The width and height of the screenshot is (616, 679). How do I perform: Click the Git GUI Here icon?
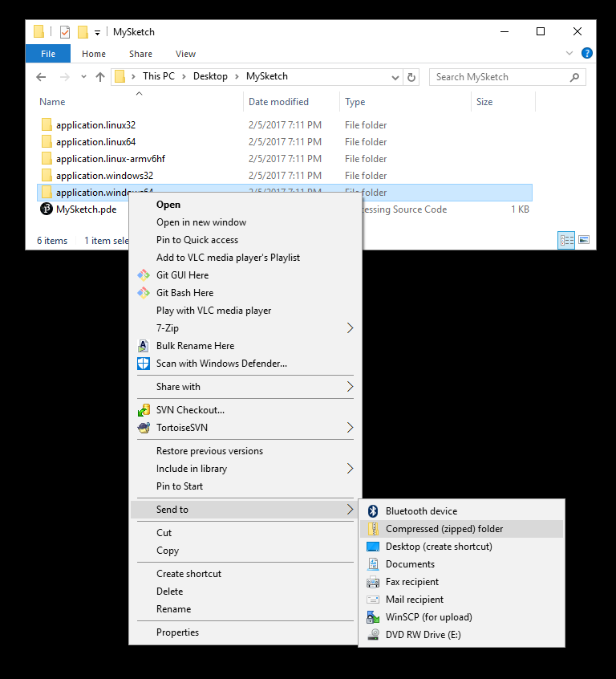[144, 275]
